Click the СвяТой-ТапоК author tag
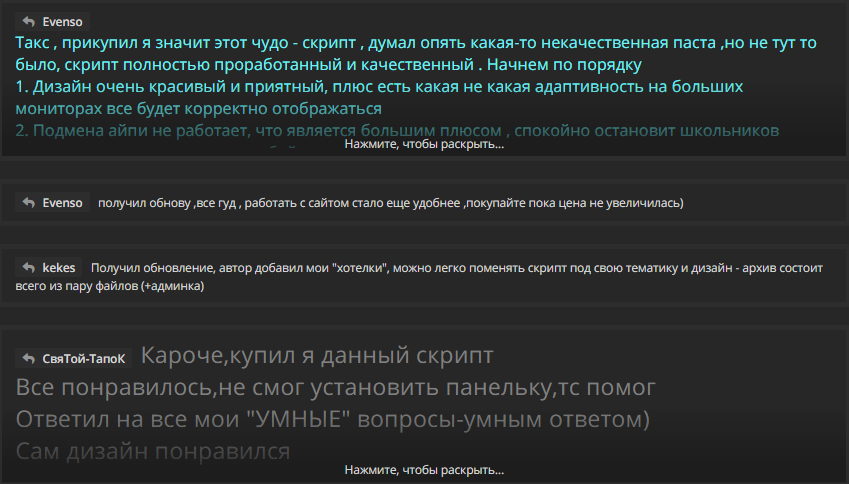 pyautogui.click(x=74, y=358)
